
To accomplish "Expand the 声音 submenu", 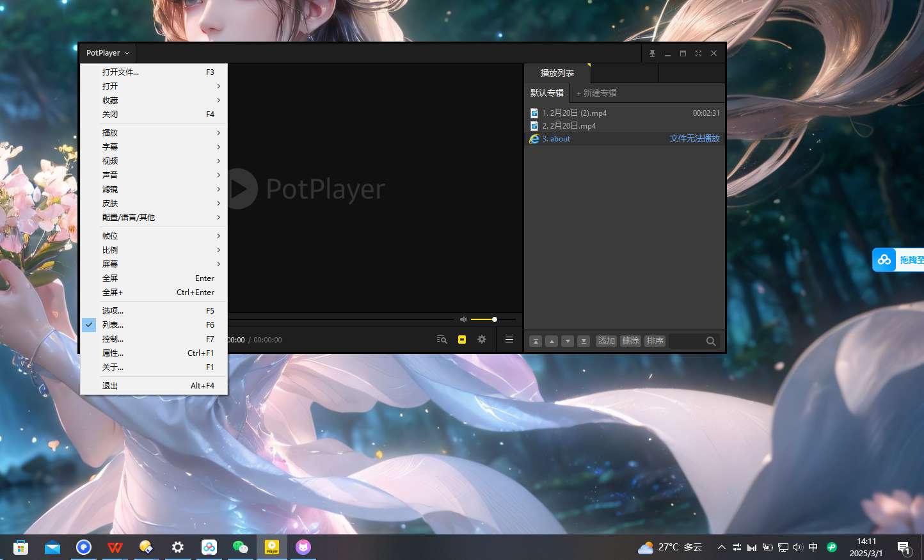I will [154, 175].
